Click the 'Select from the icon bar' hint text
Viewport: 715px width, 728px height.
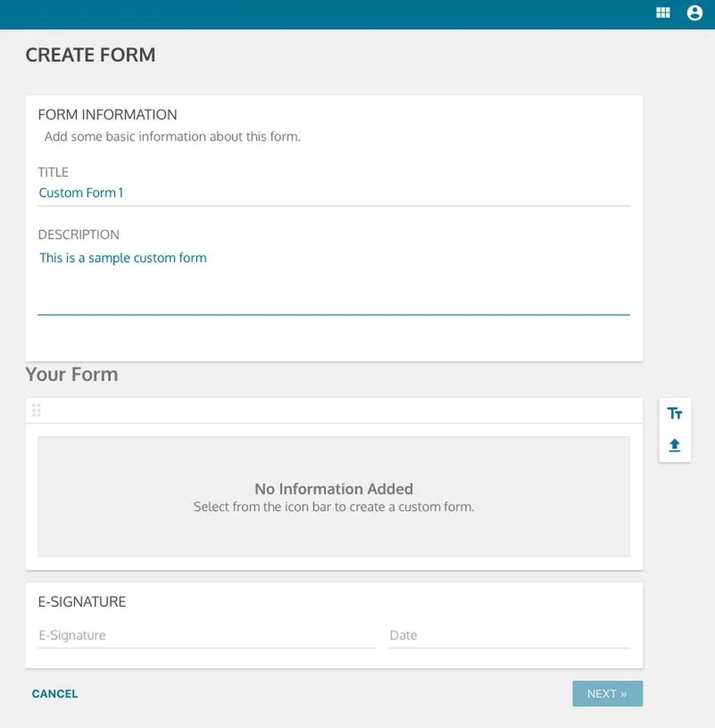point(334,507)
